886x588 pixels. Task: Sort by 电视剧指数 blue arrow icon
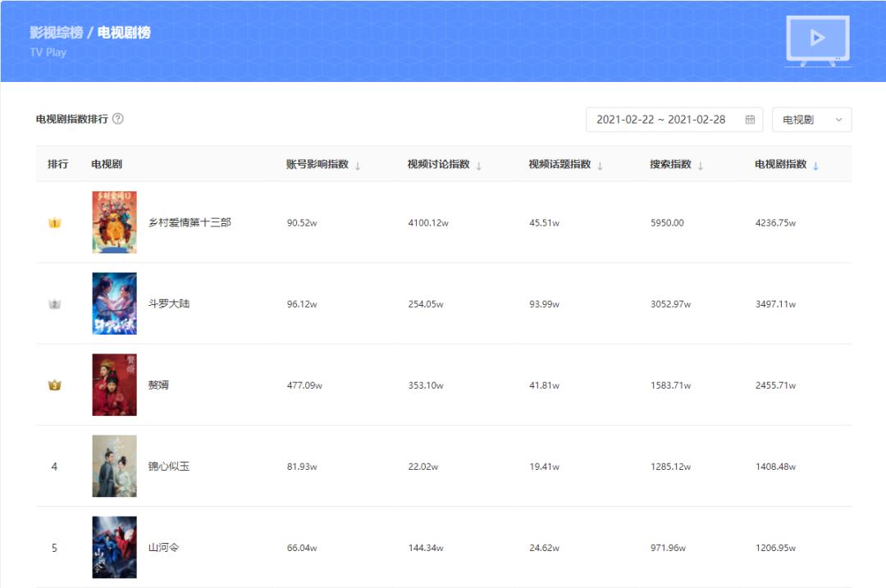pyautogui.click(x=815, y=166)
